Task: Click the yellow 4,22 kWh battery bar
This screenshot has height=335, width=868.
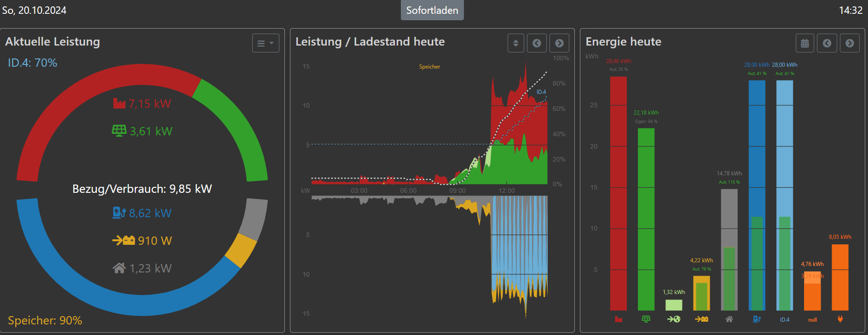Action: [701, 293]
